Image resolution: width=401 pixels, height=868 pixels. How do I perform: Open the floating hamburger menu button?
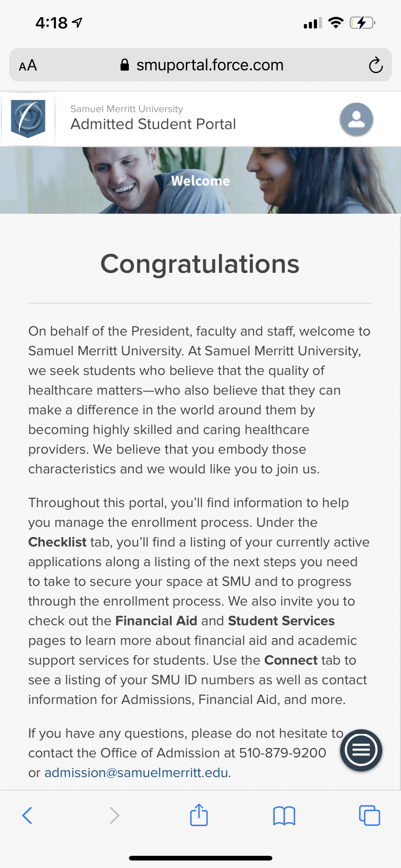tap(361, 750)
